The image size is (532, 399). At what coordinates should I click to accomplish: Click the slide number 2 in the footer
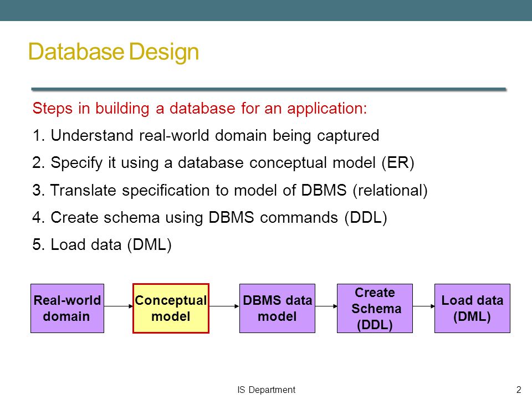click(519, 390)
